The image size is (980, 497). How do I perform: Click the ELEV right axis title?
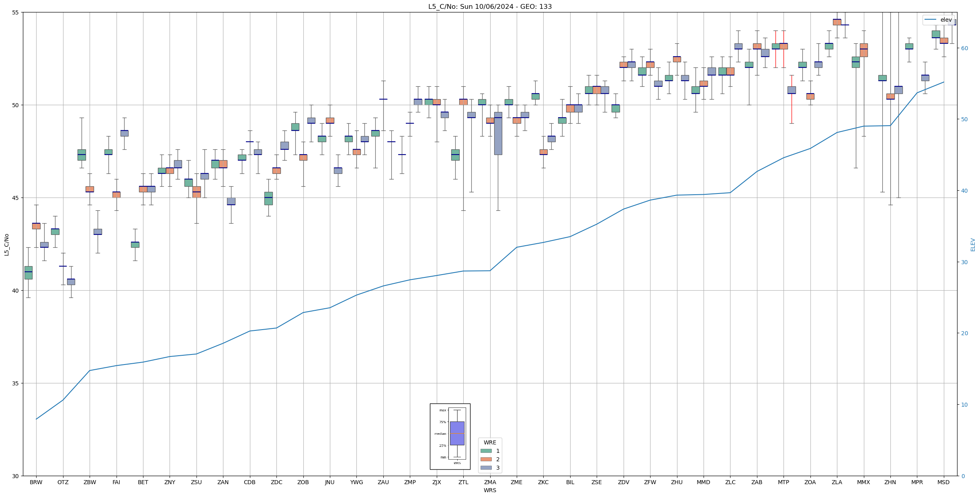(x=973, y=244)
